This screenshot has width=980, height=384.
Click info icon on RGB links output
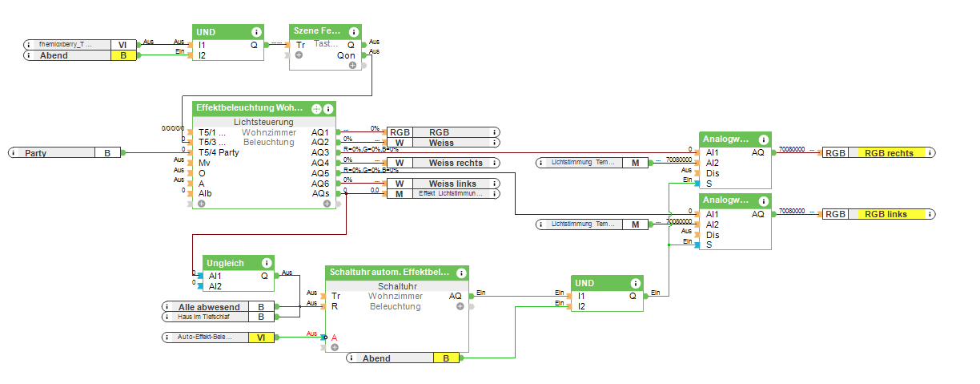click(930, 214)
